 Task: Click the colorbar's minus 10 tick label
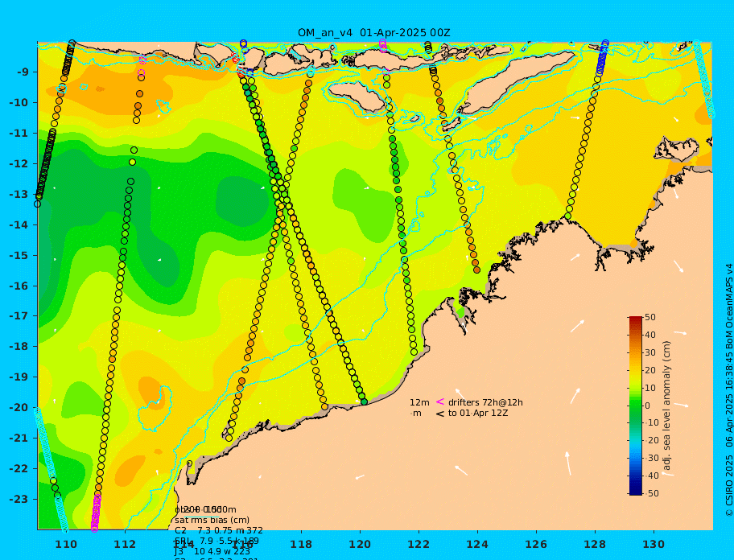click(x=652, y=423)
